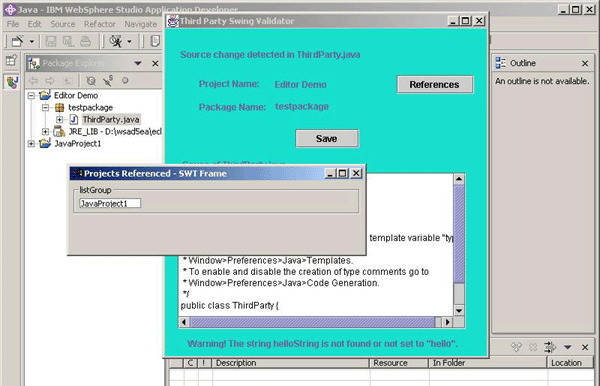Click the Tasks filter icon
This screenshot has height=386, width=600.
(550, 347)
